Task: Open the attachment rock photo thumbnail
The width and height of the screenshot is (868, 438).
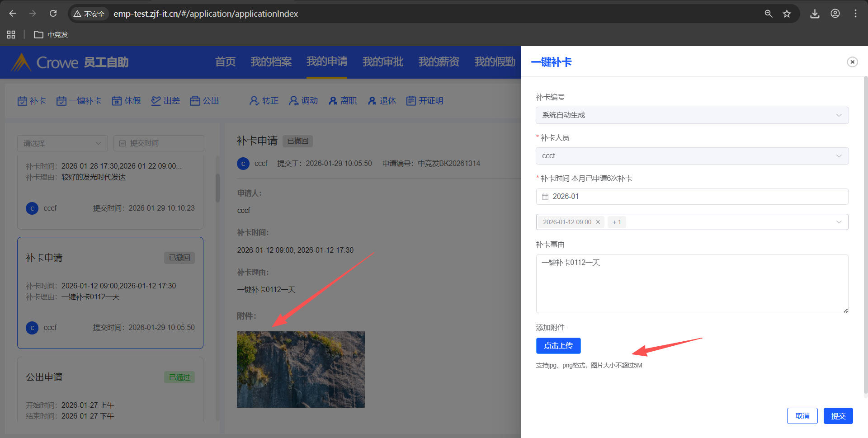Action: pyautogui.click(x=301, y=369)
